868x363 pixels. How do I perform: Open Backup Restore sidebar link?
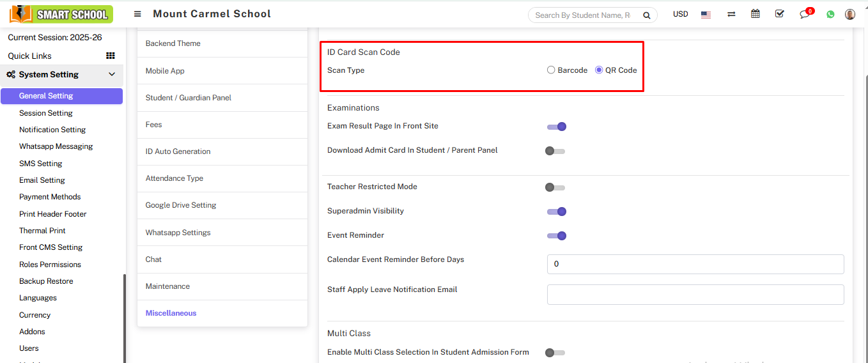click(46, 281)
